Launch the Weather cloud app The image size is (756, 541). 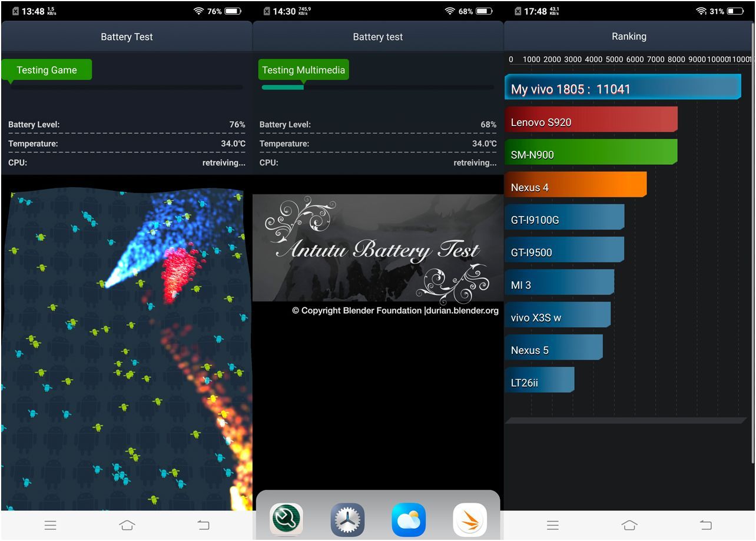pos(409,520)
